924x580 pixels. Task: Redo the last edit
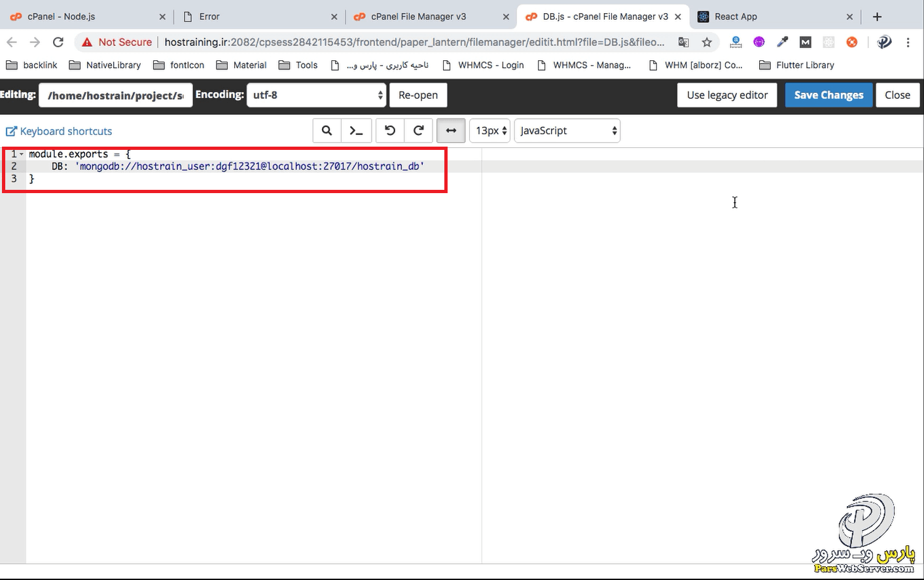[418, 130]
